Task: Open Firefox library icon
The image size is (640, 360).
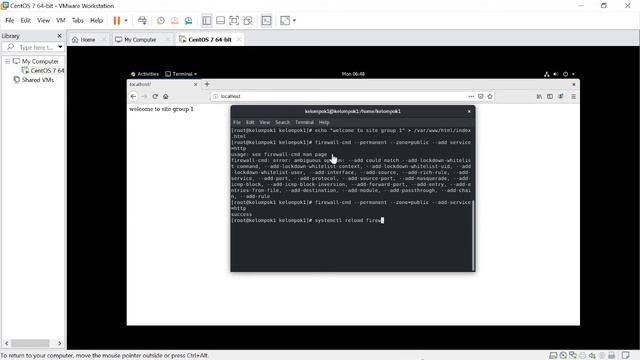Action: point(539,96)
